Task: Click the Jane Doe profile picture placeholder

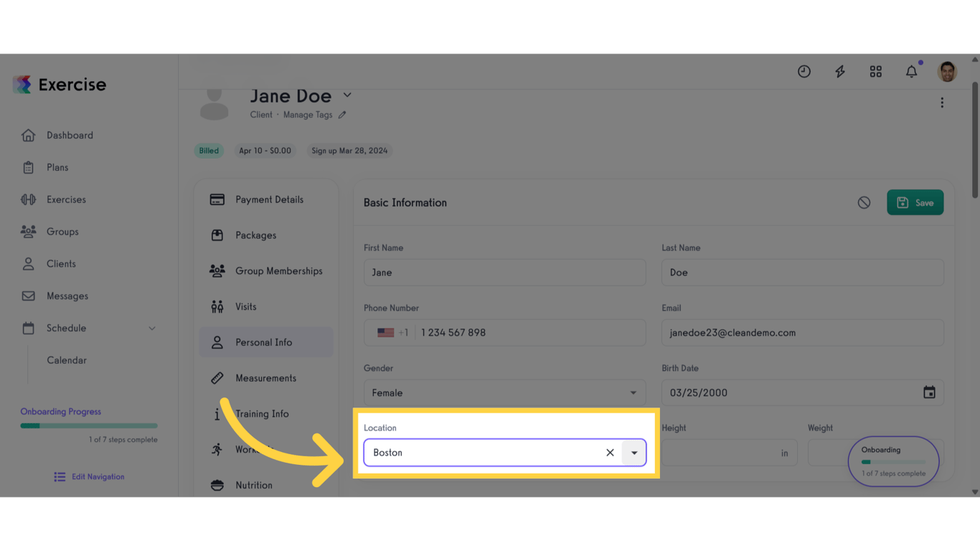Action: [x=214, y=104]
